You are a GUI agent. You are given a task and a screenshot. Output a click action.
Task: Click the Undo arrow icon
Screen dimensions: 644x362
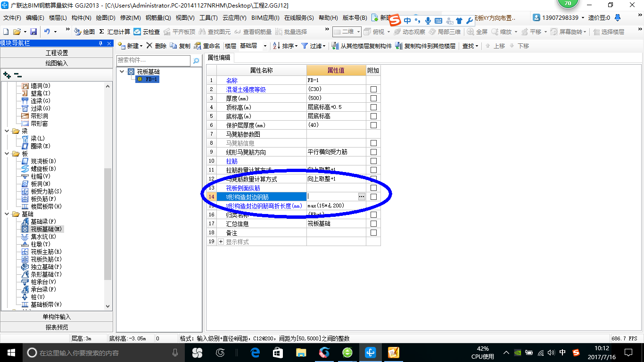(47, 32)
